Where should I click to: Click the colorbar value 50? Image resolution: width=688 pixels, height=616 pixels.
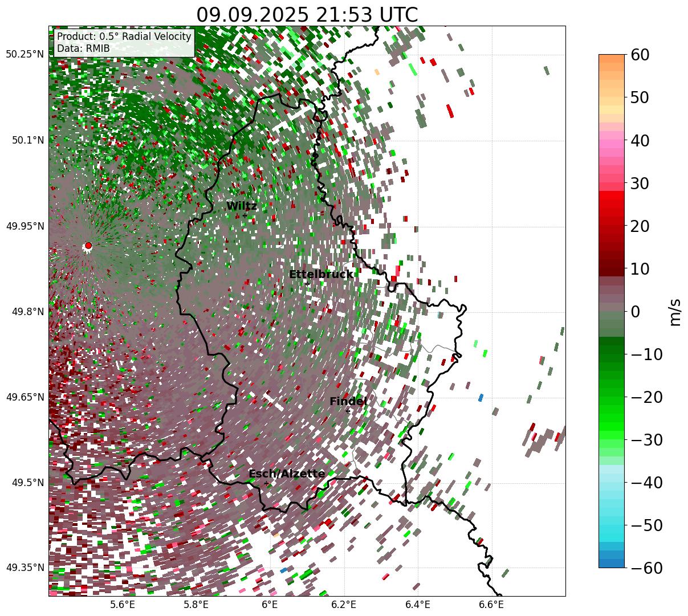640,97
